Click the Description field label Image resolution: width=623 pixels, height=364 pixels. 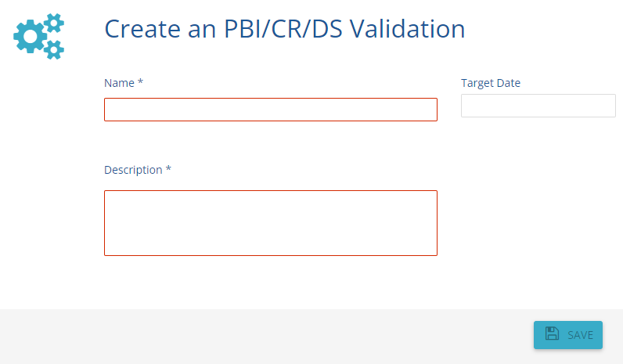point(133,170)
